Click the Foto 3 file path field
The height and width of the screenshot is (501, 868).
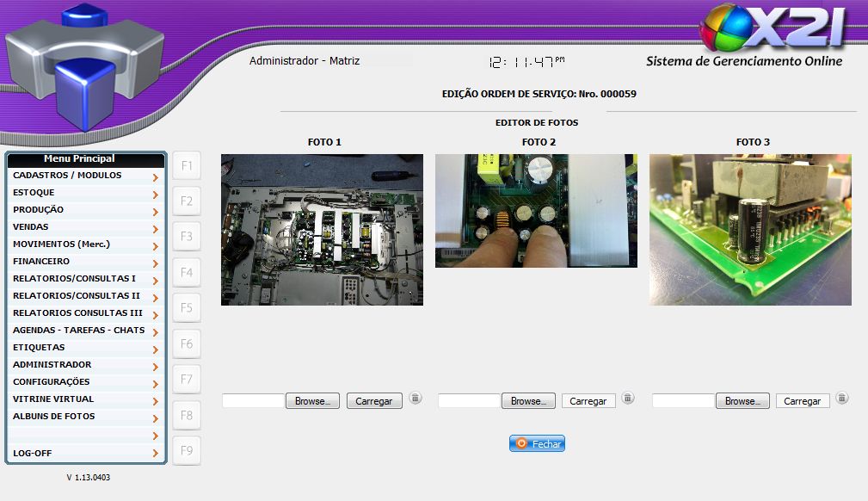pos(683,401)
